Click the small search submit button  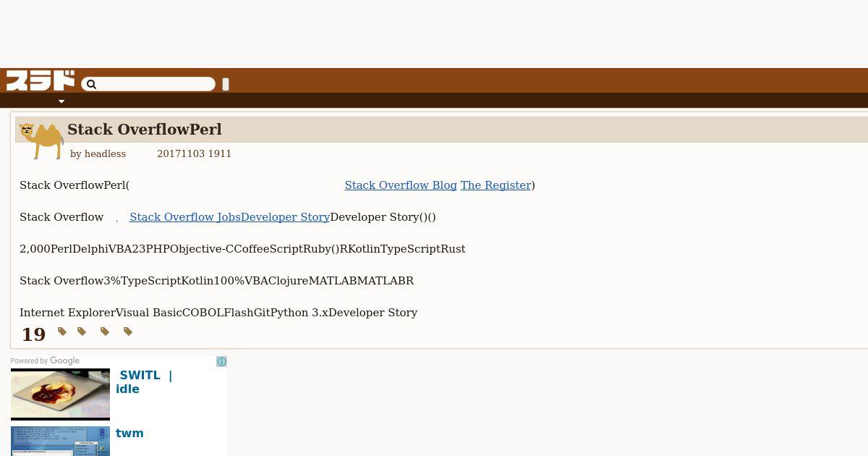(x=226, y=84)
